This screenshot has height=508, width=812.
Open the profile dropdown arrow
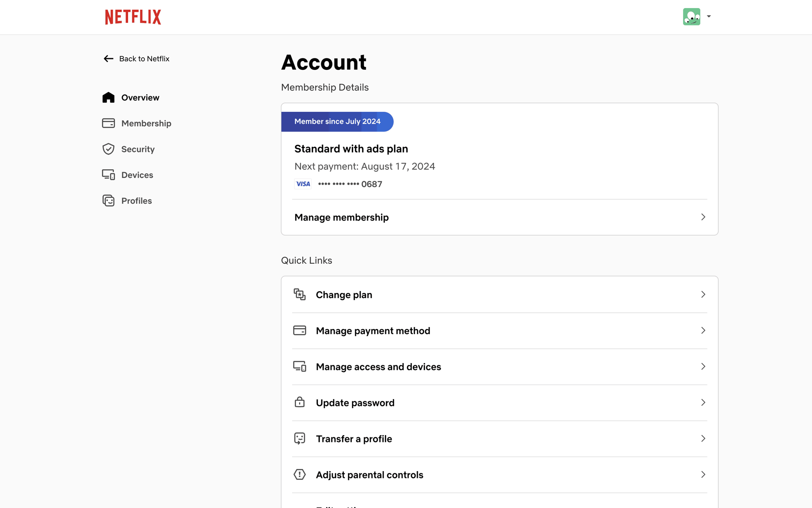click(x=709, y=17)
